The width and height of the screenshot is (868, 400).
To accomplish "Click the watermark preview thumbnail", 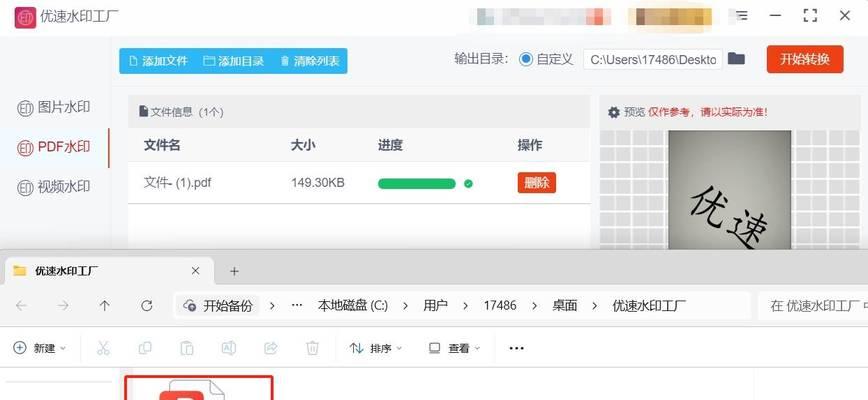I will [x=730, y=190].
